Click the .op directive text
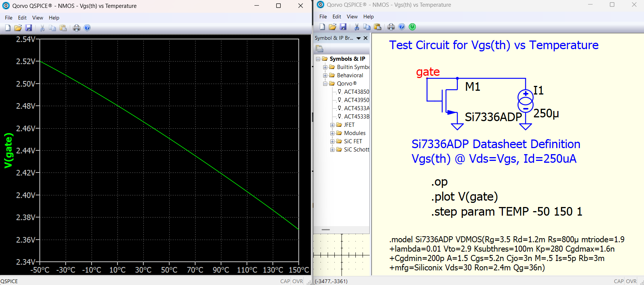Viewport: 644px width, 285px height. 439,182
